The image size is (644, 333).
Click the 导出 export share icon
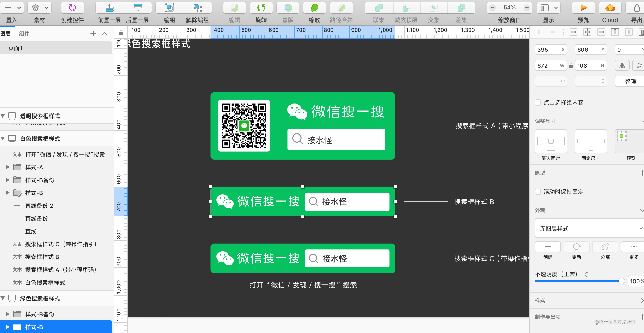tap(637, 8)
